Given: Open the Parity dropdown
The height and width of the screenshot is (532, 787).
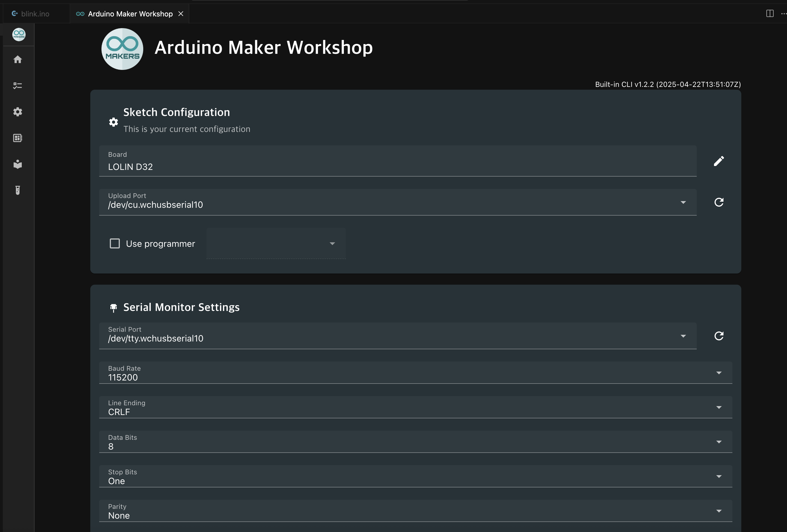Looking at the screenshot, I should 719,511.
